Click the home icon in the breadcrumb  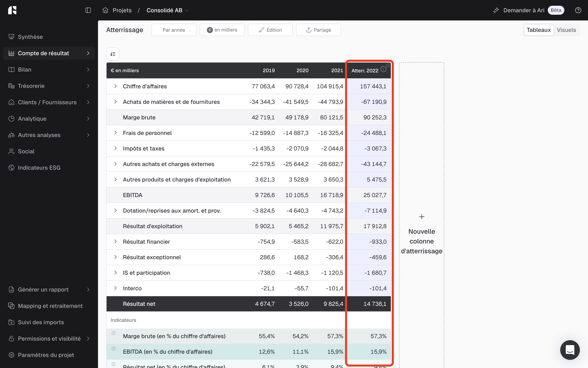(x=105, y=10)
